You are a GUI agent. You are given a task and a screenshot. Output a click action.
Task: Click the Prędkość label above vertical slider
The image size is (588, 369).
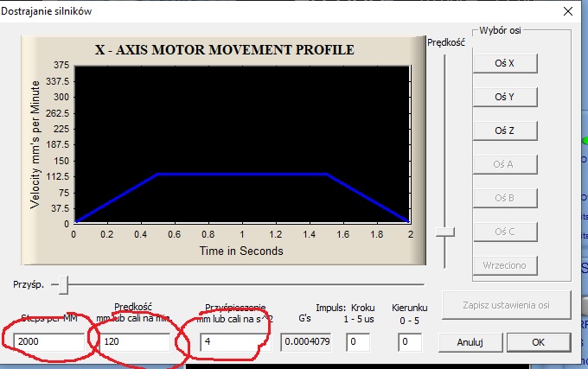click(446, 42)
